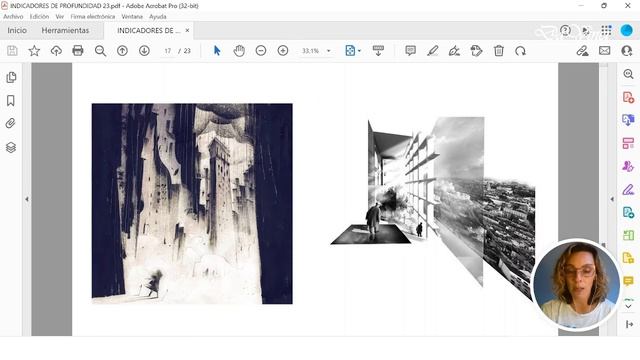640x360 pixels.
Task: Click the page number field showing 17
Action: click(x=168, y=51)
